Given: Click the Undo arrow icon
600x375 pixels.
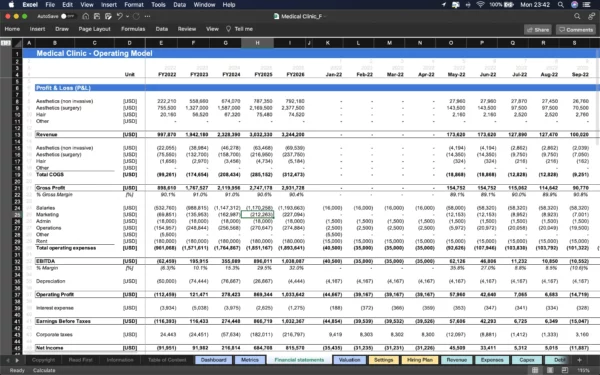Looking at the screenshot, I should tap(119, 16).
